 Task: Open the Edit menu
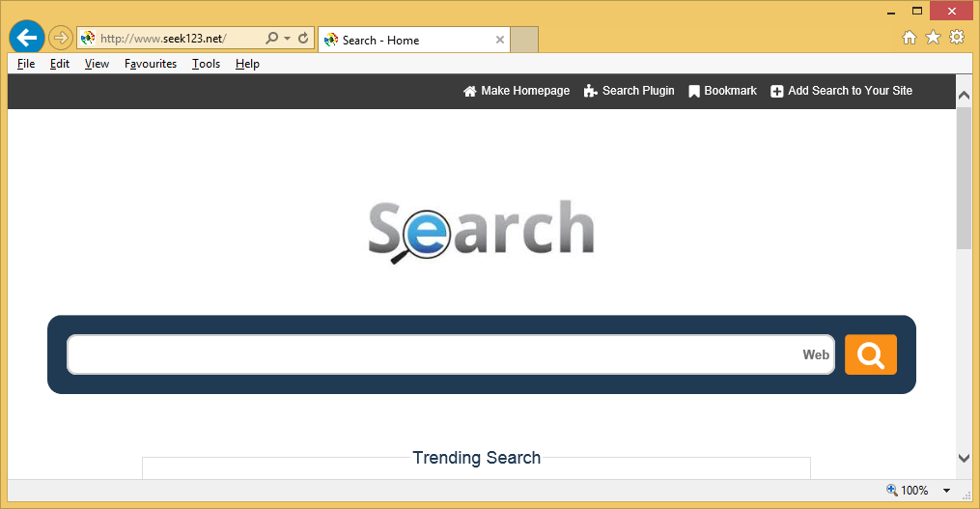click(59, 64)
